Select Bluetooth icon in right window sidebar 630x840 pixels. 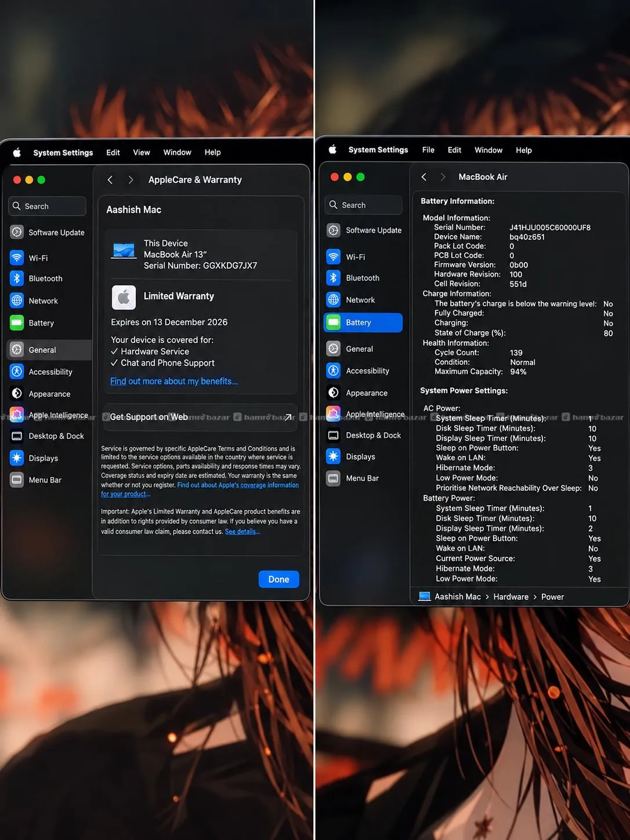click(x=334, y=278)
